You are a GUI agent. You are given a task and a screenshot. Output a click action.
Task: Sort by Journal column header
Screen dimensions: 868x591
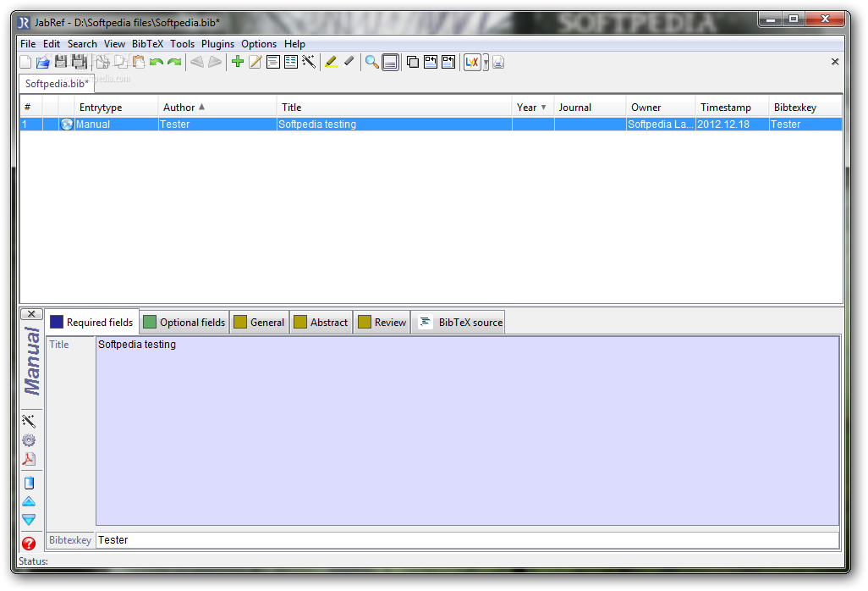[x=590, y=107]
